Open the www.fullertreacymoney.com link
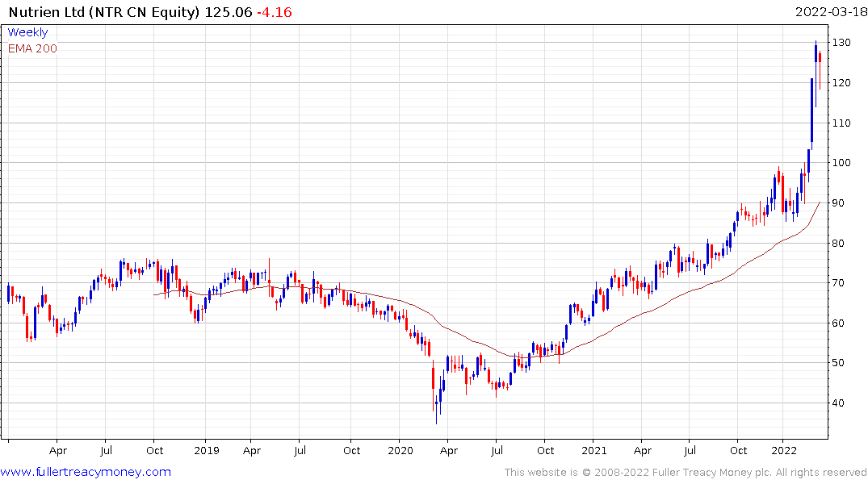The height and width of the screenshot is (484, 868). (86, 472)
